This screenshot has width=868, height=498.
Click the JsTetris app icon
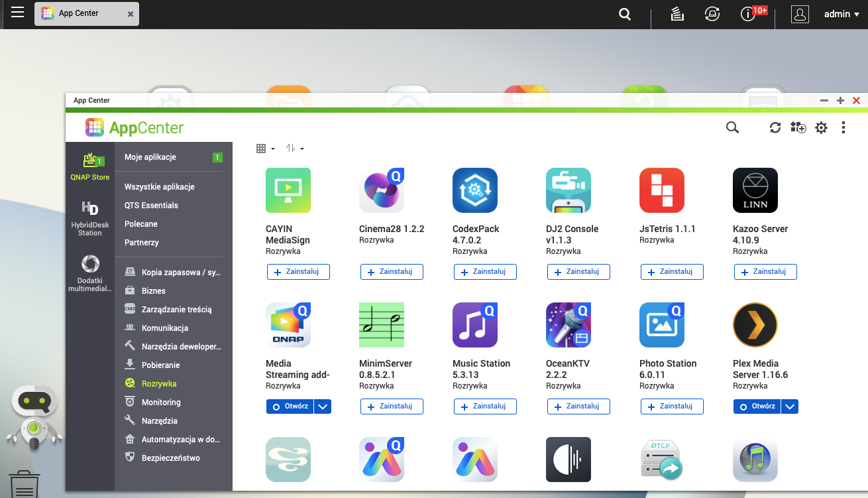[662, 190]
